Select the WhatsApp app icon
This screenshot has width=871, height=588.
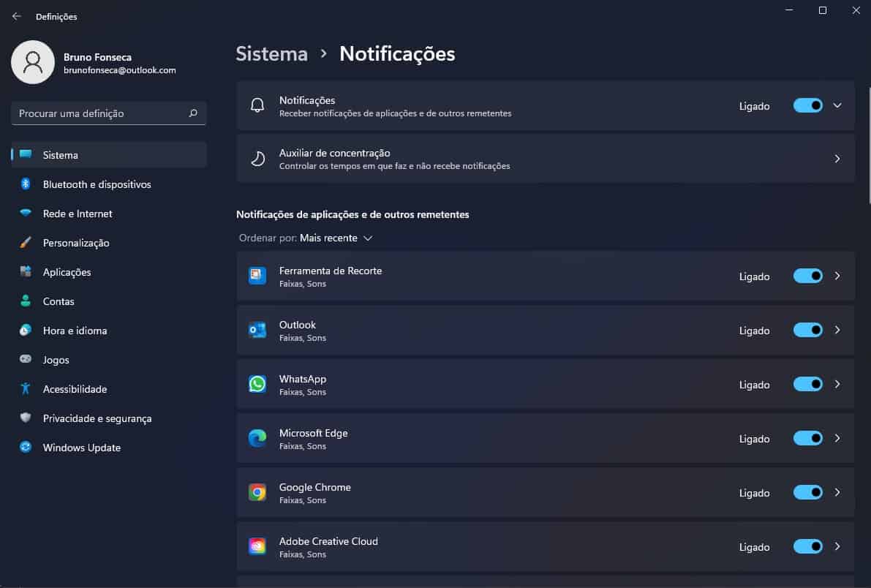click(x=257, y=384)
